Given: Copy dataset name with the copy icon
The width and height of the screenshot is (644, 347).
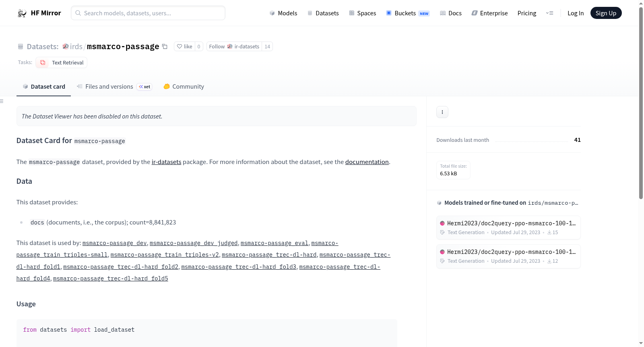Looking at the screenshot, I should (x=165, y=46).
